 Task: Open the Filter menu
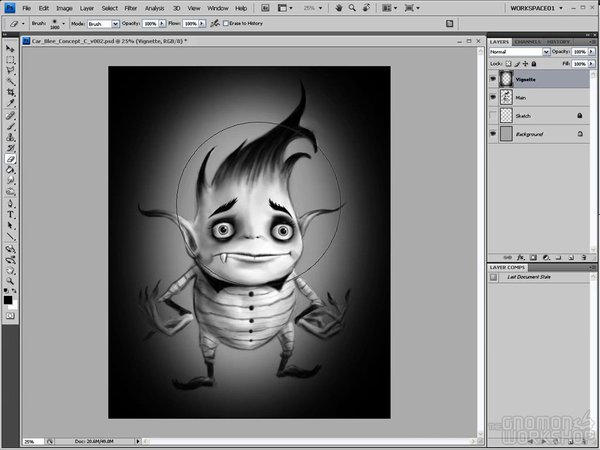pos(131,8)
